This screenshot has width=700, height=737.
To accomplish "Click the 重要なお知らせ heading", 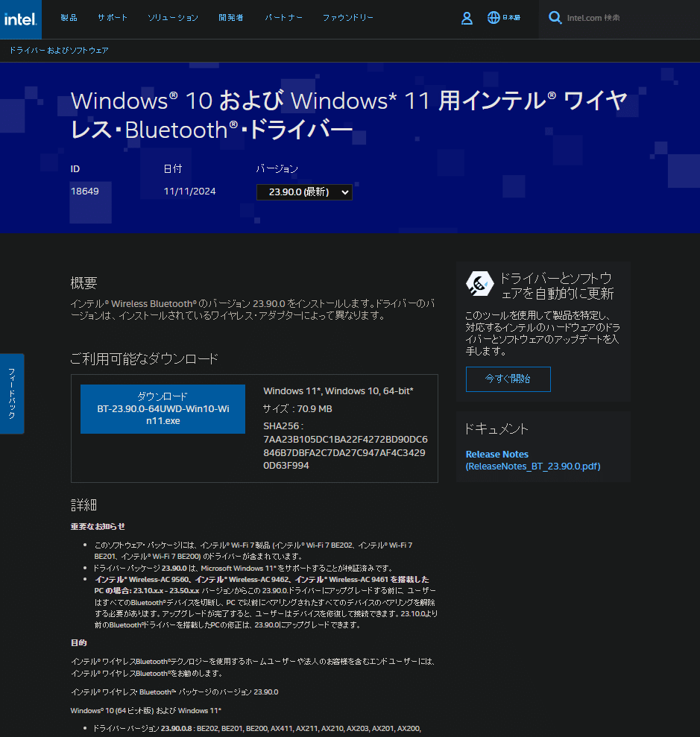I will click(x=98, y=526).
